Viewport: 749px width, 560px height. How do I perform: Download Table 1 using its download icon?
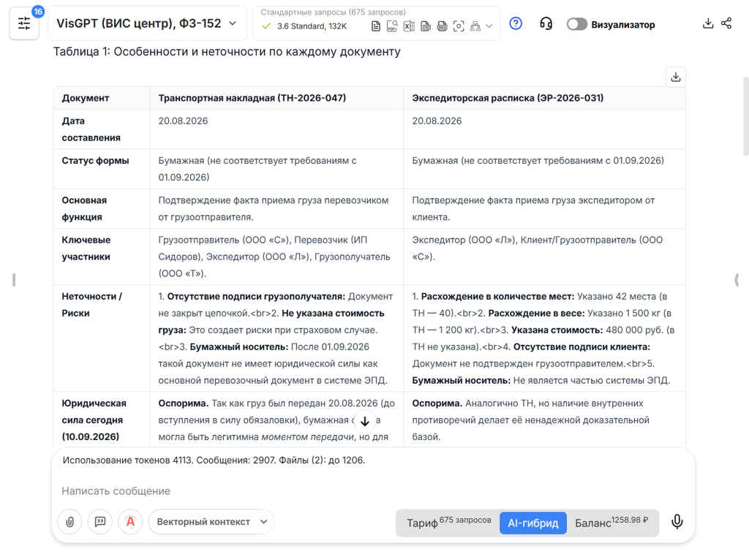coord(675,77)
